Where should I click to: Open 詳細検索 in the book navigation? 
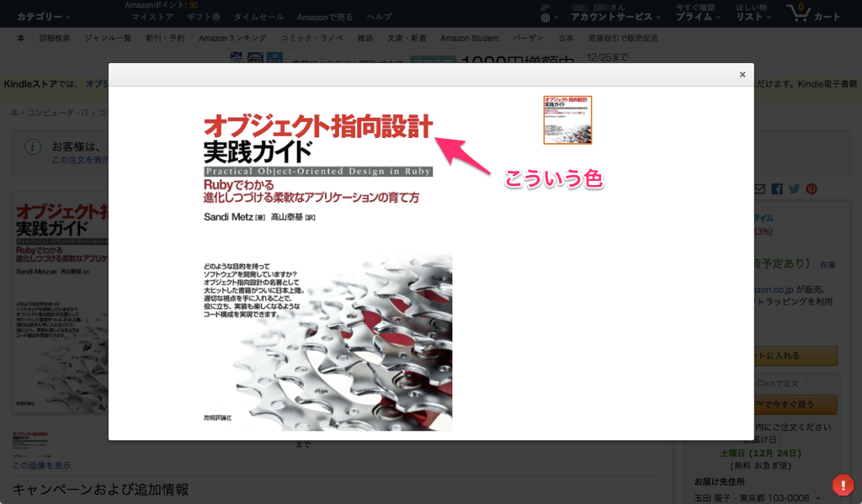click(x=55, y=38)
